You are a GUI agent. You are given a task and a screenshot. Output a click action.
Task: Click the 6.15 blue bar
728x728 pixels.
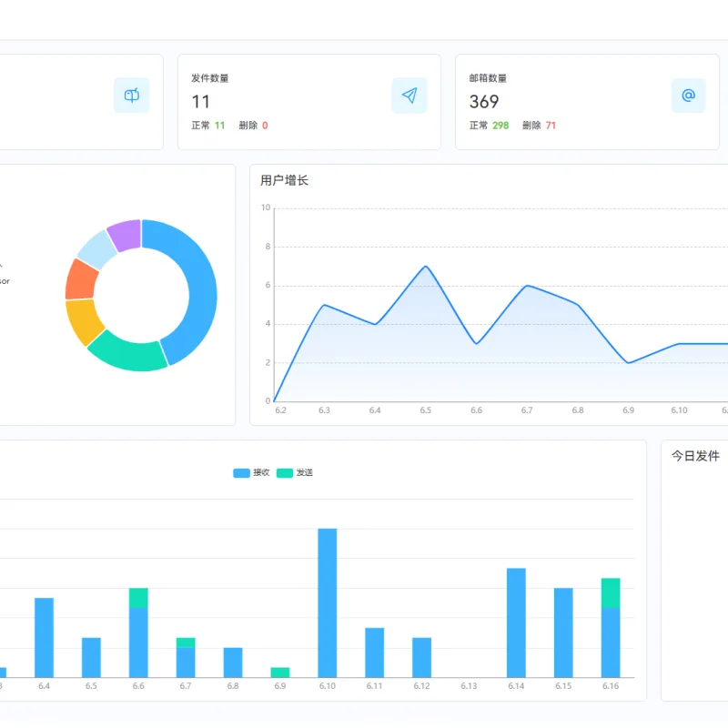563,632
